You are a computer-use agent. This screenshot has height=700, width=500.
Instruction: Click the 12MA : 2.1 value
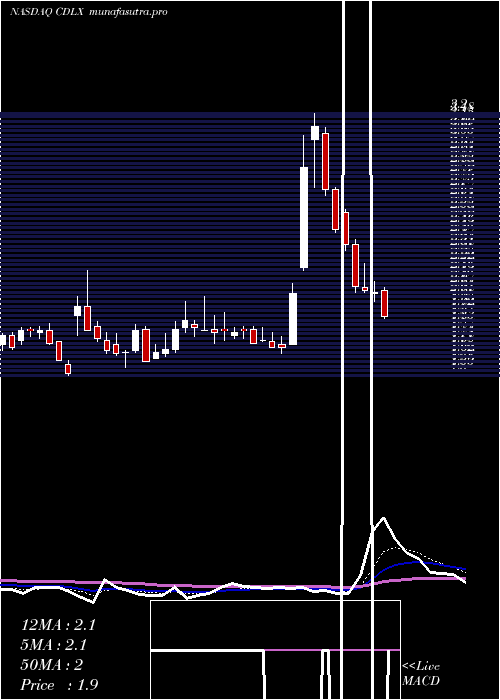point(58,625)
